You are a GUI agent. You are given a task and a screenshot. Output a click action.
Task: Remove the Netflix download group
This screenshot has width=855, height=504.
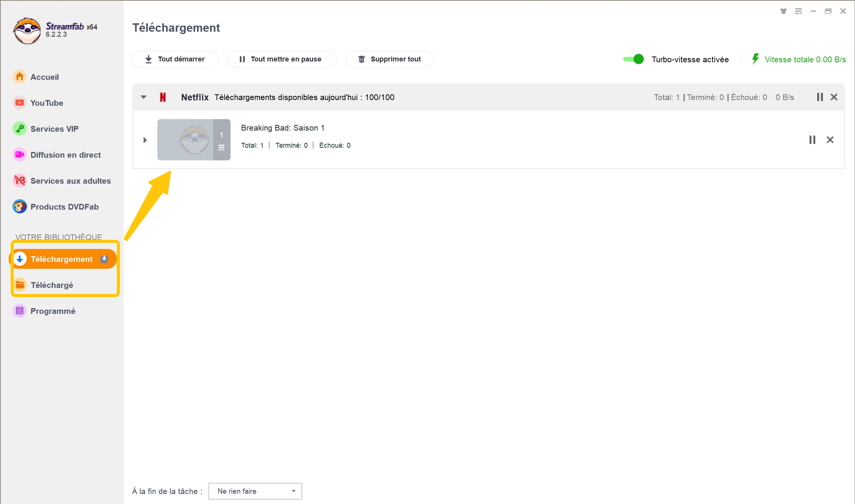tap(834, 97)
